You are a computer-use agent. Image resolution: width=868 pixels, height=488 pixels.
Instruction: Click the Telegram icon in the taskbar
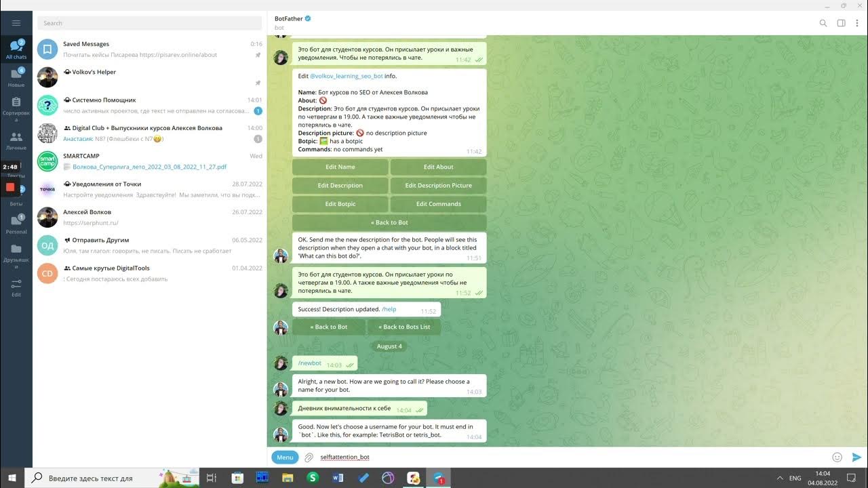pyautogui.click(x=439, y=478)
